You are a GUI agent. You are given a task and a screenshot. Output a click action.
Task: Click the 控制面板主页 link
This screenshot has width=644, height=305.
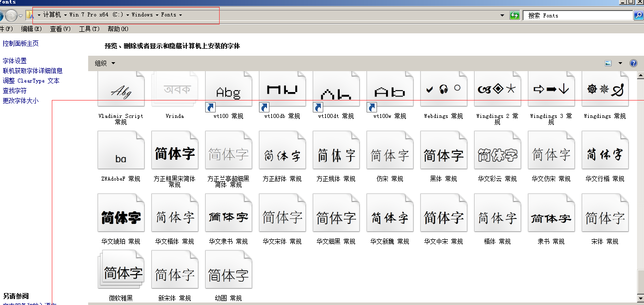[x=21, y=43]
